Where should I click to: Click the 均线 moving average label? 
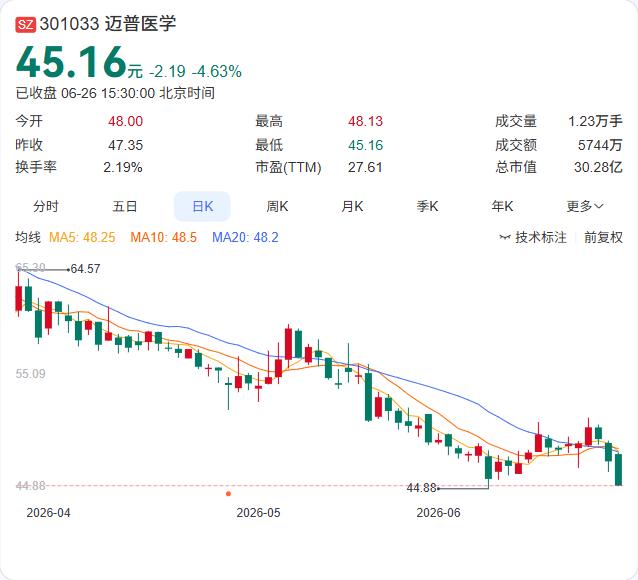pyautogui.click(x=28, y=237)
